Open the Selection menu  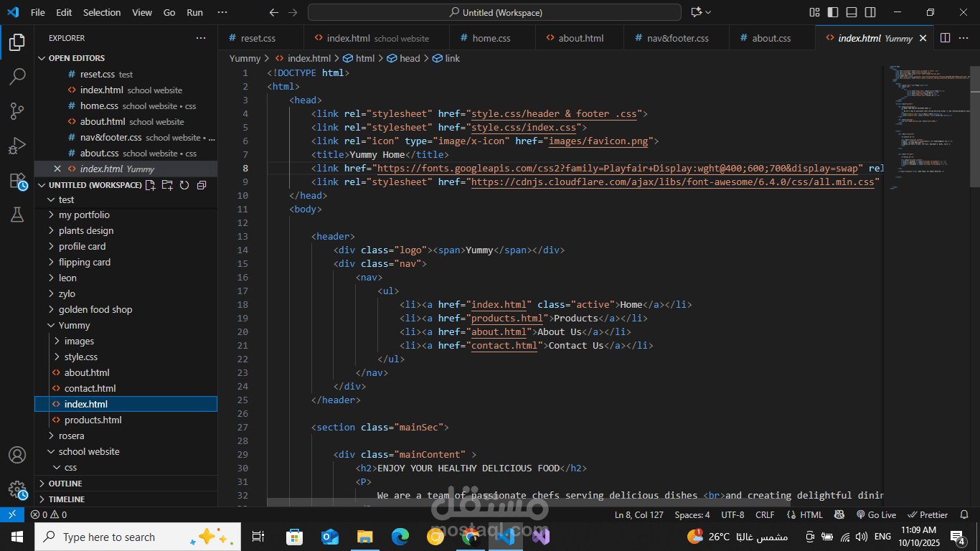coord(102,12)
